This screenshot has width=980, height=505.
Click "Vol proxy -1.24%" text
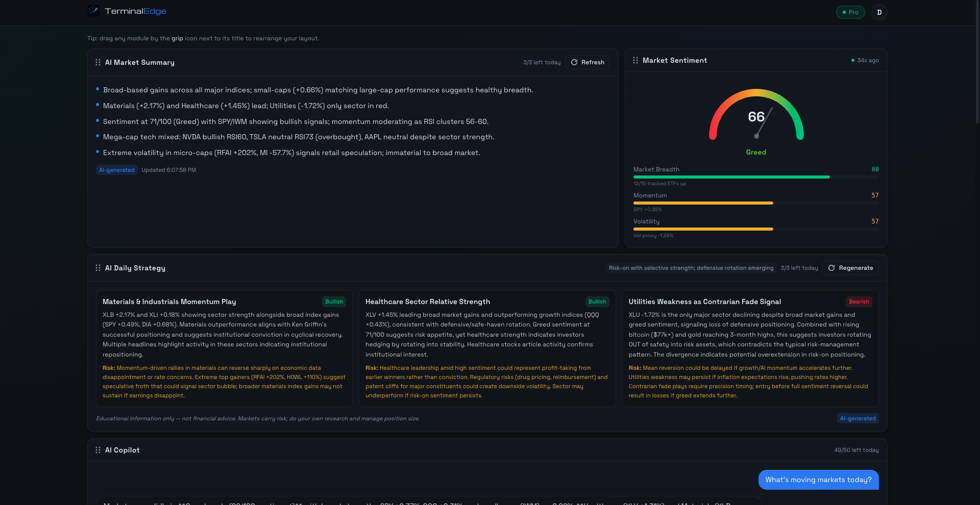coord(653,236)
